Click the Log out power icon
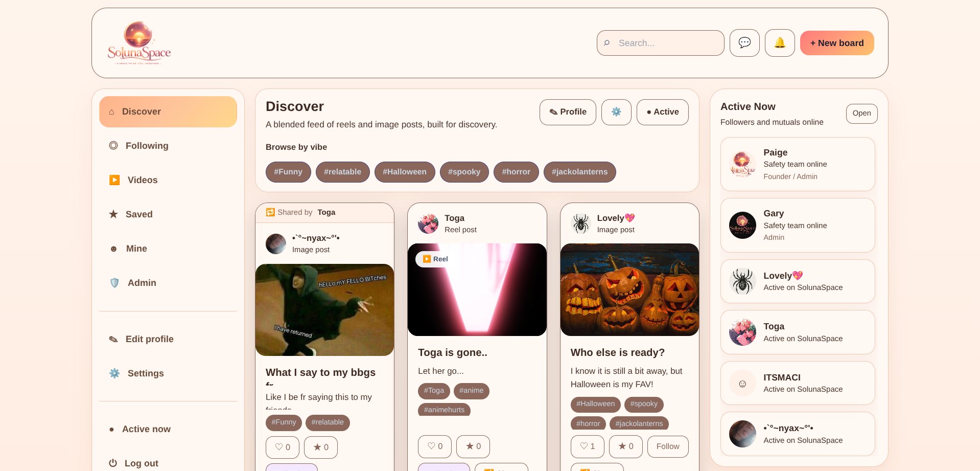The width and height of the screenshot is (980, 471). pyautogui.click(x=113, y=463)
